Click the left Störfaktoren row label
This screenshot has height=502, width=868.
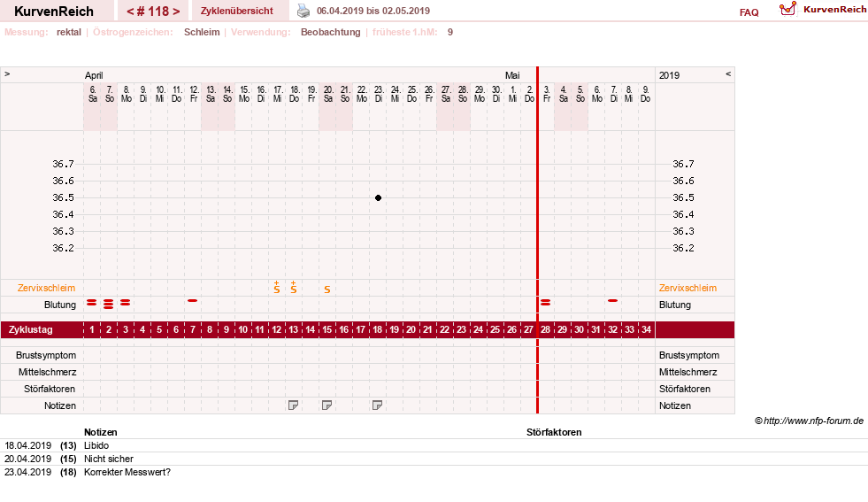(50, 389)
